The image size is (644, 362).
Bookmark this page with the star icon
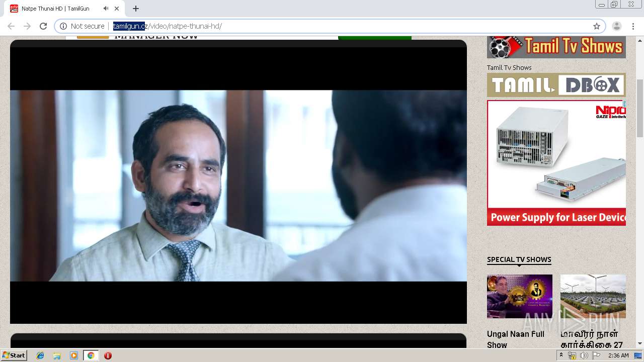point(597,26)
